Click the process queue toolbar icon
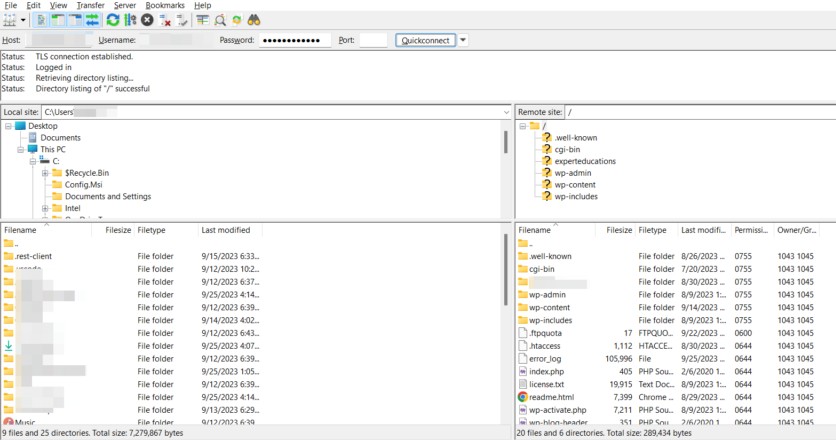This screenshot has height=440, width=836. 130,19
